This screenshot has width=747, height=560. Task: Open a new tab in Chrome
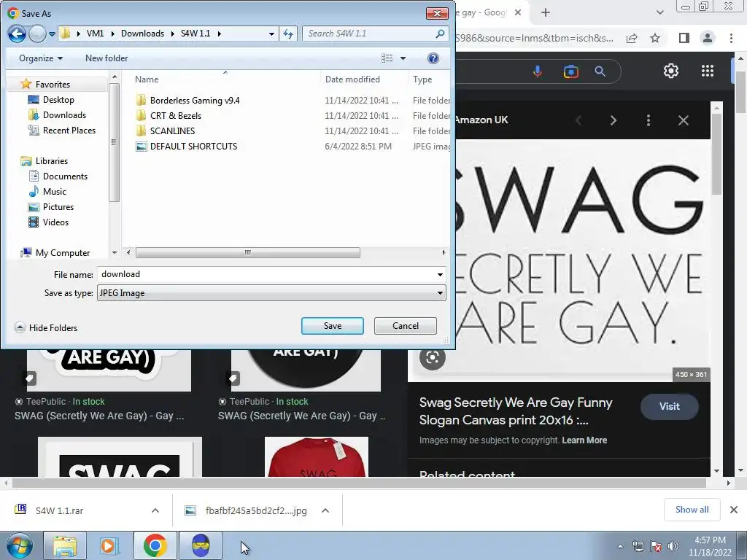pyautogui.click(x=546, y=13)
